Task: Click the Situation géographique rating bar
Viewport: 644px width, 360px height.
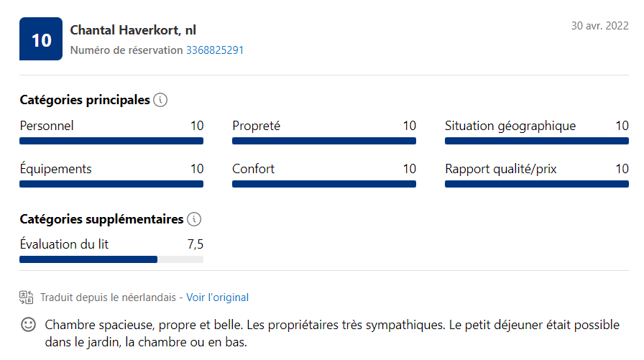Action: pyautogui.click(x=537, y=141)
